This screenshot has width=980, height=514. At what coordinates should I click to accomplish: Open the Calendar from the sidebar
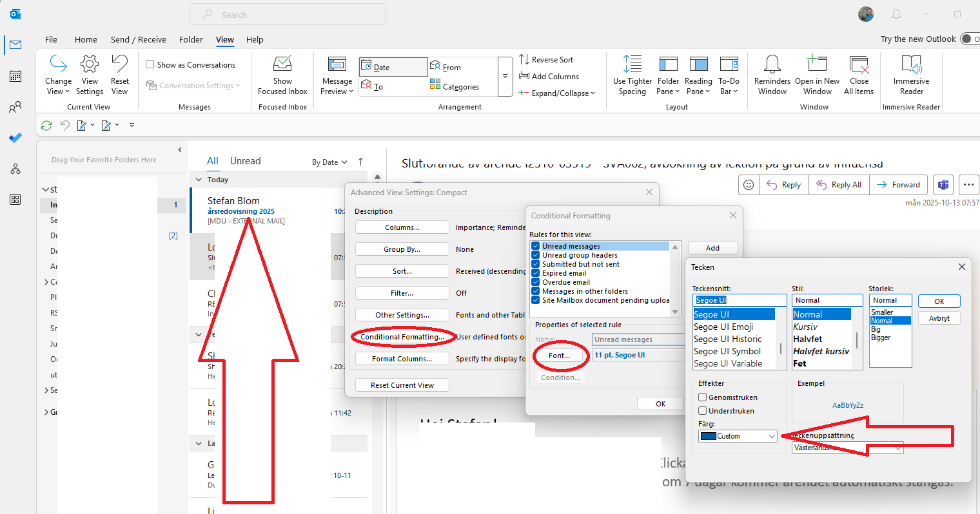[15, 76]
